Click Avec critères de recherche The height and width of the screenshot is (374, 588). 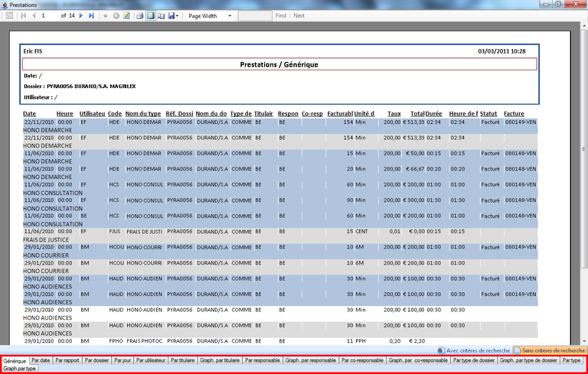[x=472, y=350]
